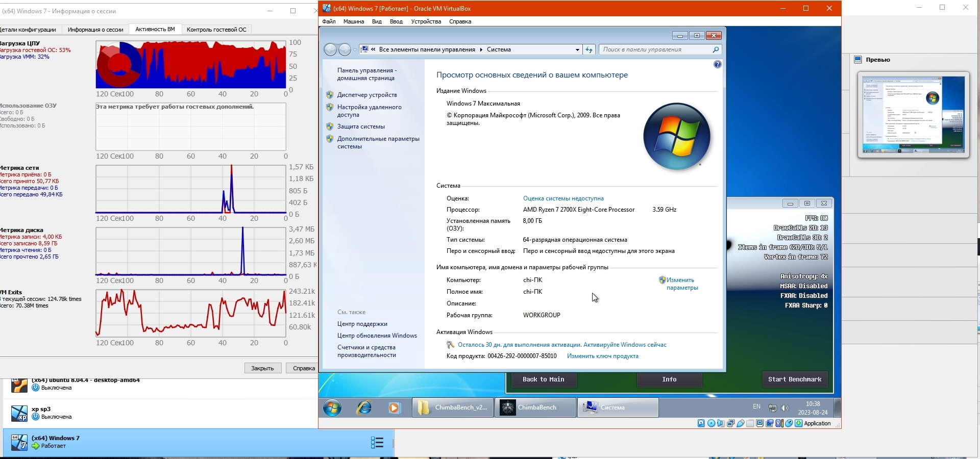Click Оценка системы недоступна link

click(x=563, y=198)
